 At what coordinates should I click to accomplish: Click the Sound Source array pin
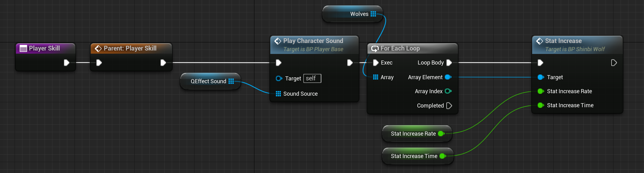point(278,94)
